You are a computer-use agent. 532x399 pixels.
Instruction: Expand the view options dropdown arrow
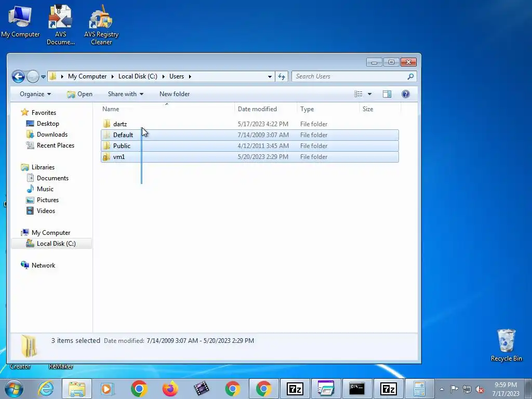369,94
